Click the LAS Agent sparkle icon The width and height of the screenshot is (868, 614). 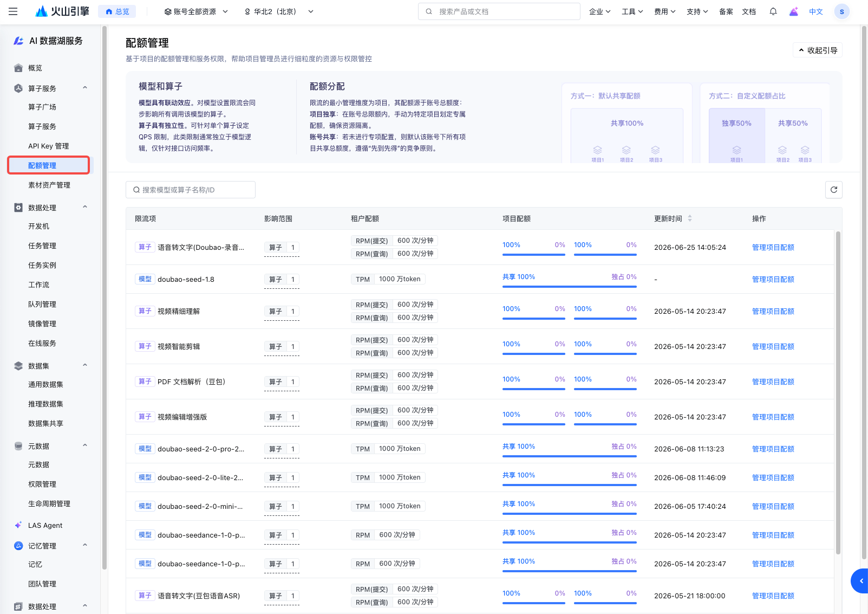coord(18,525)
